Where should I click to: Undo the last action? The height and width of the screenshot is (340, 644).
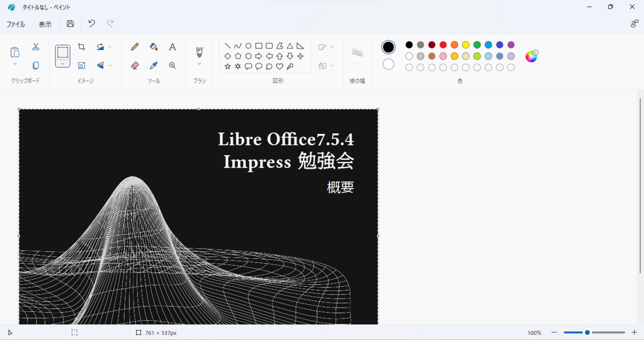tap(92, 24)
